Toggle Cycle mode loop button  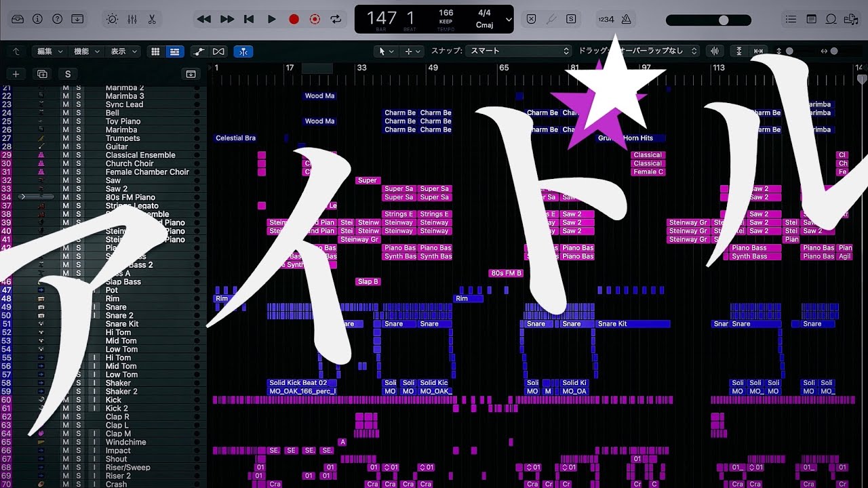336,20
